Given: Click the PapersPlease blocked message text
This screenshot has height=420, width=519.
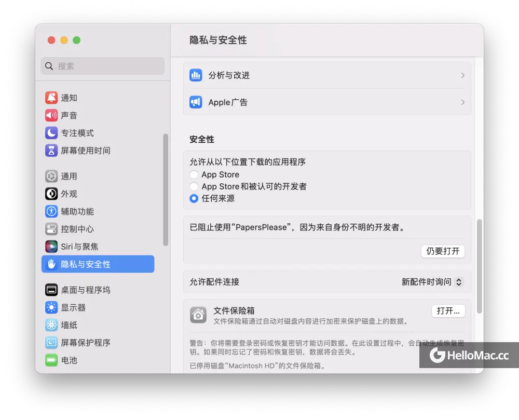Looking at the screenshot, I should (x=298, y=227).
